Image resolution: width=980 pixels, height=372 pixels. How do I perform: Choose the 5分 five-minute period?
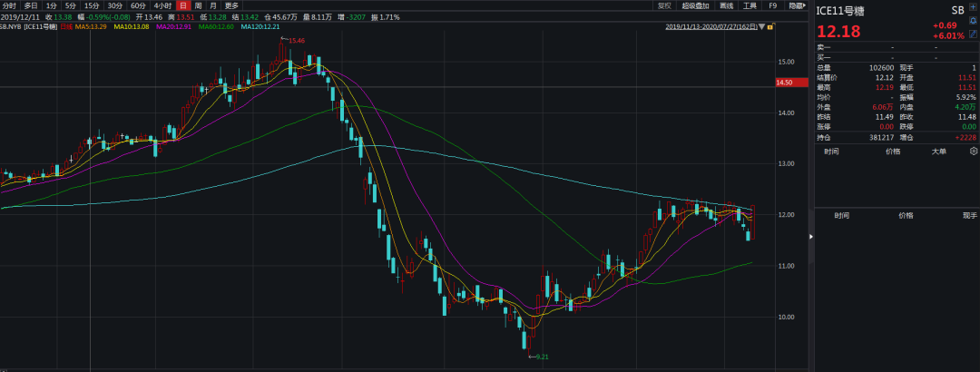[x=71, y=5]
